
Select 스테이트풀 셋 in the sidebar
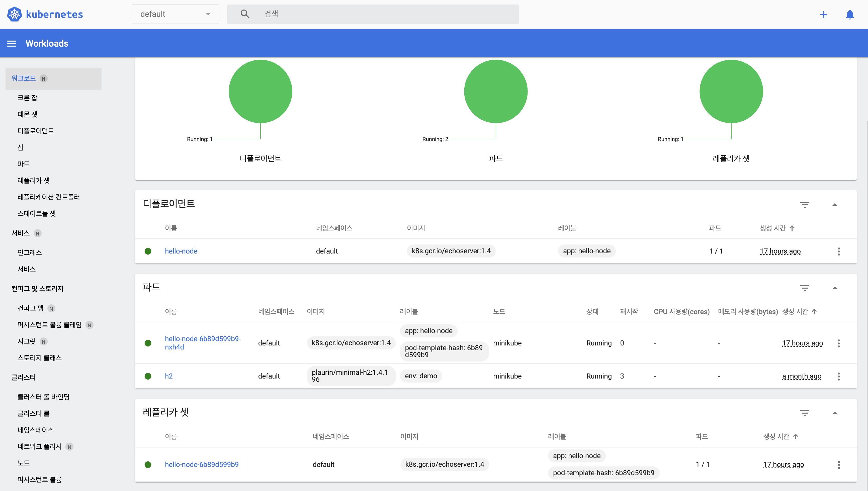point(36,213)
